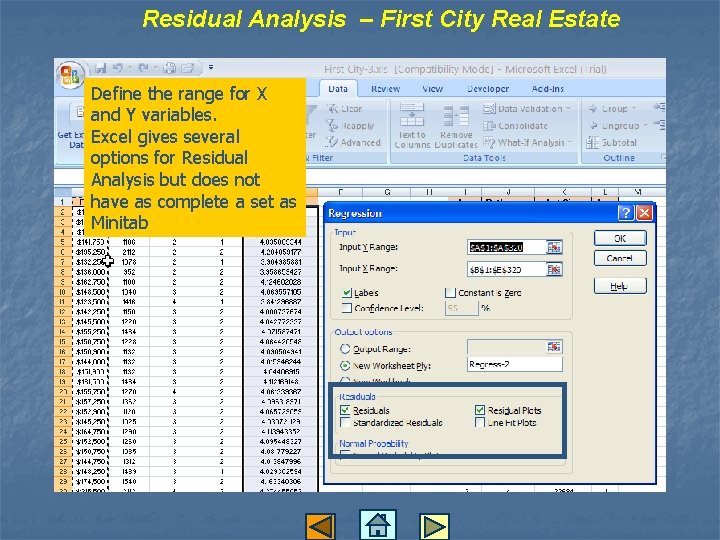Click the Consolidate command
Viewport: 720px width, 540px height.
click(x=516, y=126)
